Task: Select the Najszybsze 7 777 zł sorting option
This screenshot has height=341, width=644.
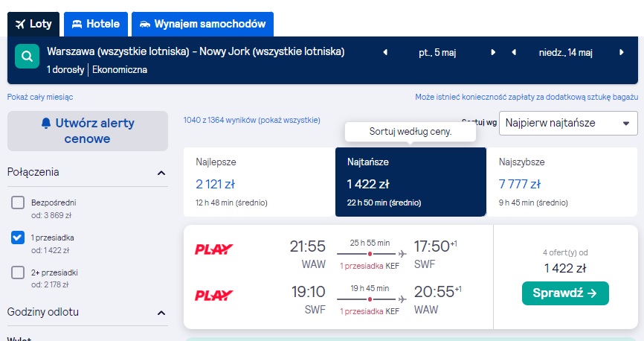Action: (x=561, y=182)
